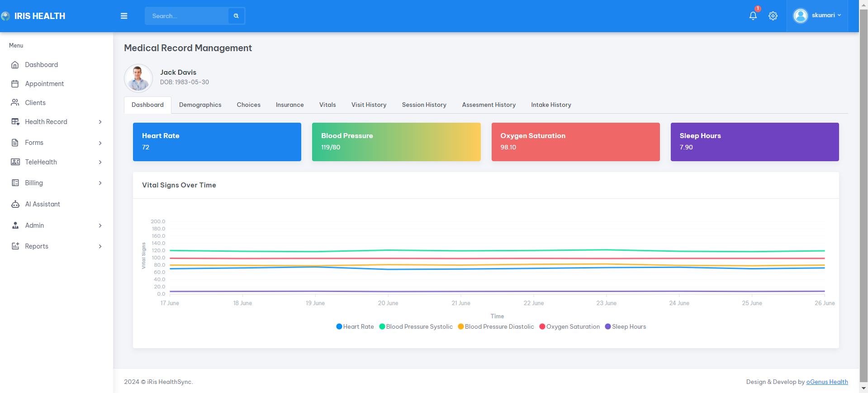Expand the Admin submenu chevron
The width and height of the screenshot is (868, 393).
point(100,225)
